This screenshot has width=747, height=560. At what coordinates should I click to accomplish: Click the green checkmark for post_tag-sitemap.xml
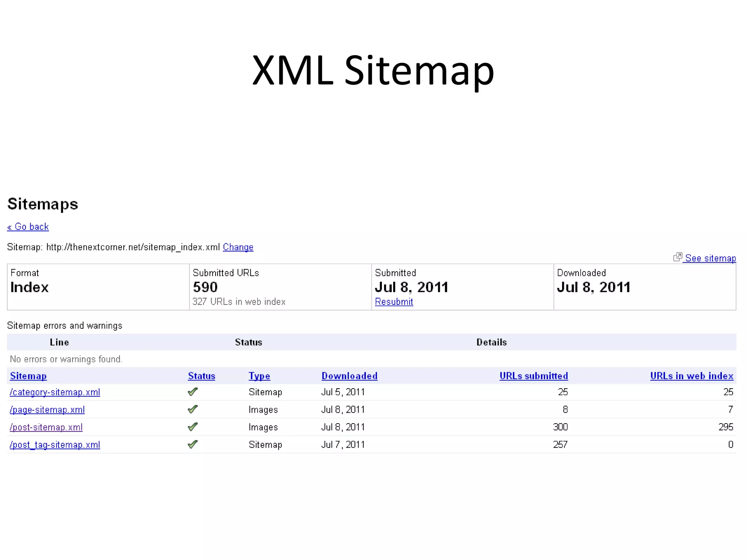(x=193, y=444)
